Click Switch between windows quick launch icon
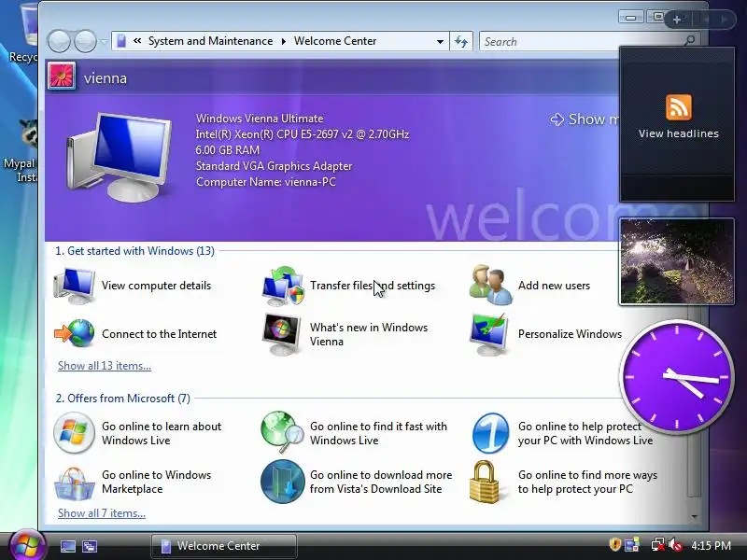 coord(90,546)
